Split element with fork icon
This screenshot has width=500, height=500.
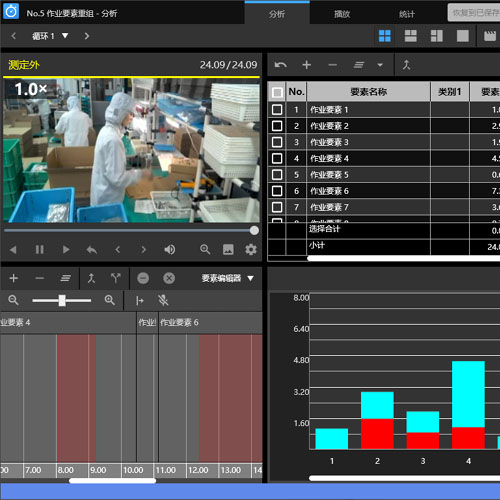pos(116,278)
